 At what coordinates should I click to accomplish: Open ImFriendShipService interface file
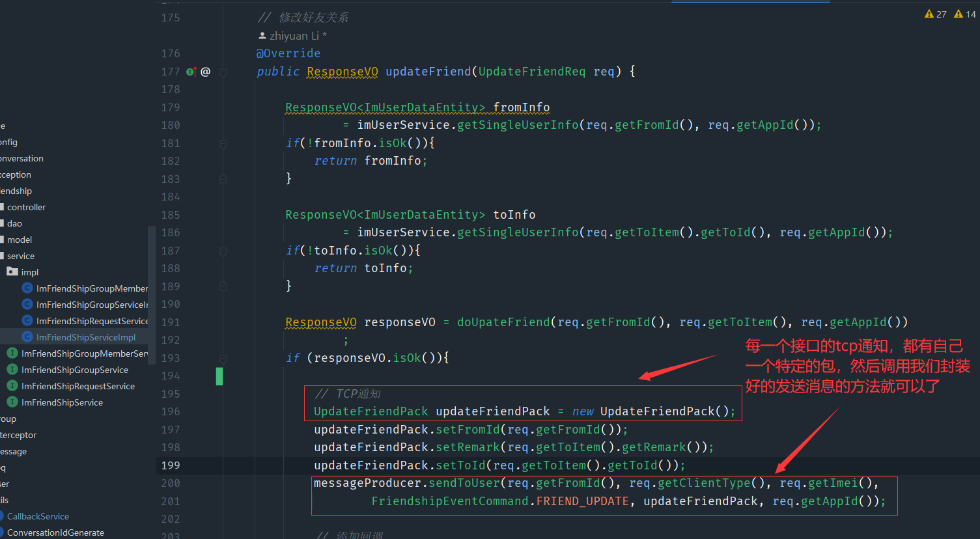[62, 402]
